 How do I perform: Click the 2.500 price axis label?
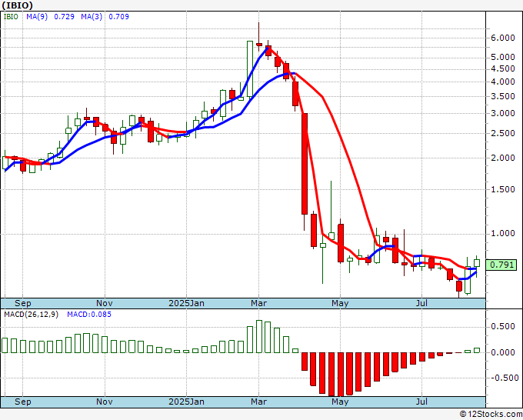(503, 133)
